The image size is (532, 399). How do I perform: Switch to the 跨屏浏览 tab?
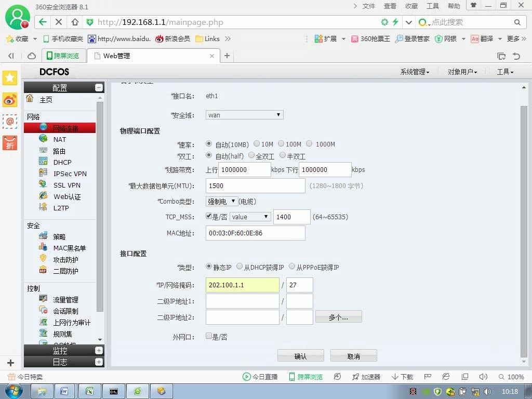click(x=63, y=56)
